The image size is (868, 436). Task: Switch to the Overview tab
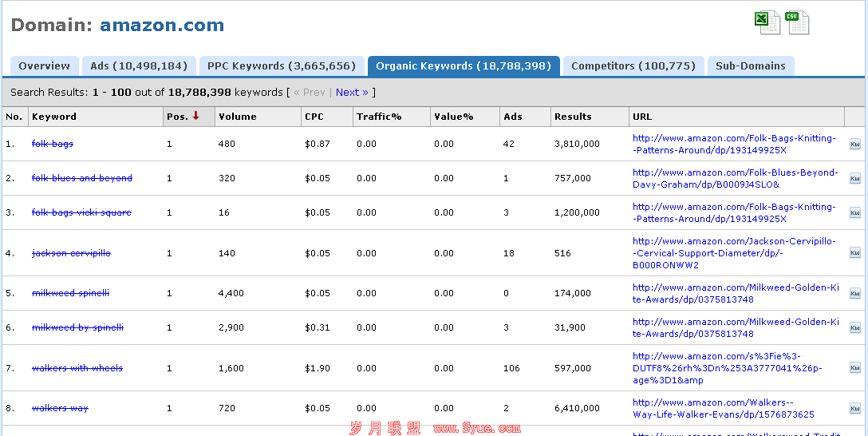45,66
